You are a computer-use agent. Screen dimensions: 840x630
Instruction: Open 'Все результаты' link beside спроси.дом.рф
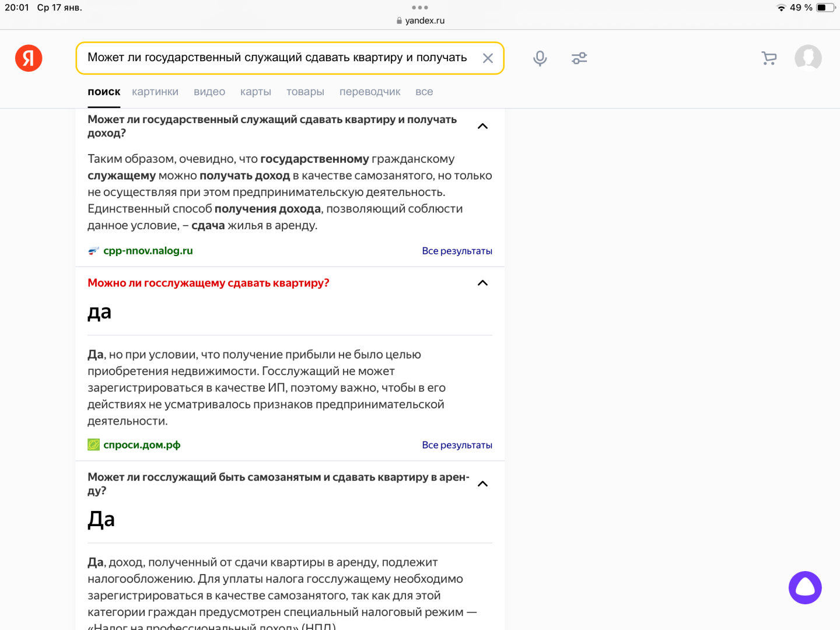pyautogui.click(x=457, y=445)
